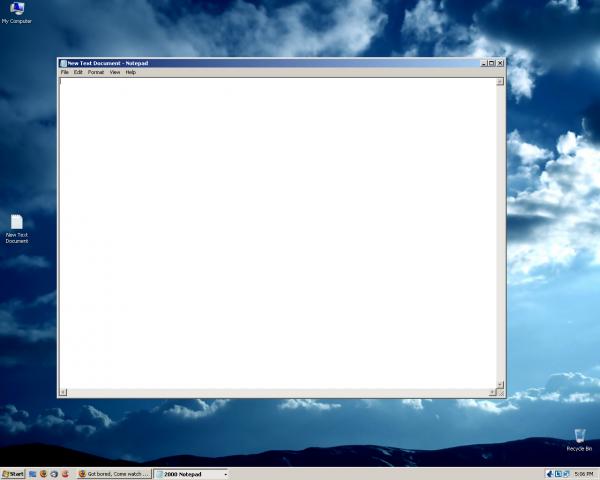Image resolution: width=600 pixels, height=480 pixels.
Task: Open the Edit menu in Notepad
Action: pos(78,72)
